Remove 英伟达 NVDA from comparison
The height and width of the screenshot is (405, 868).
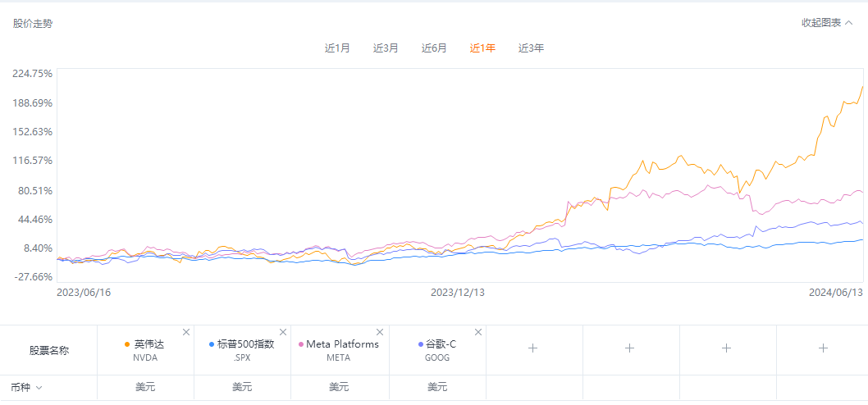click(x=186, y=332)
